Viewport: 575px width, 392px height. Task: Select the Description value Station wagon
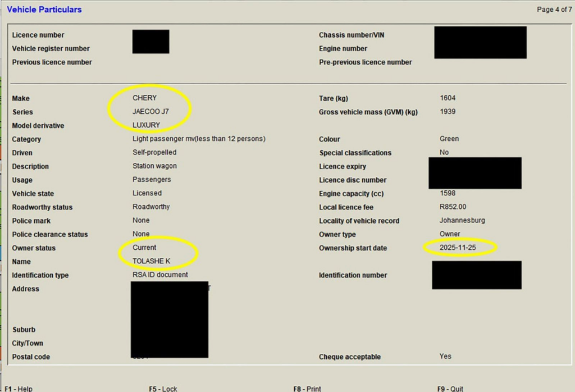[x=154, y=166]
